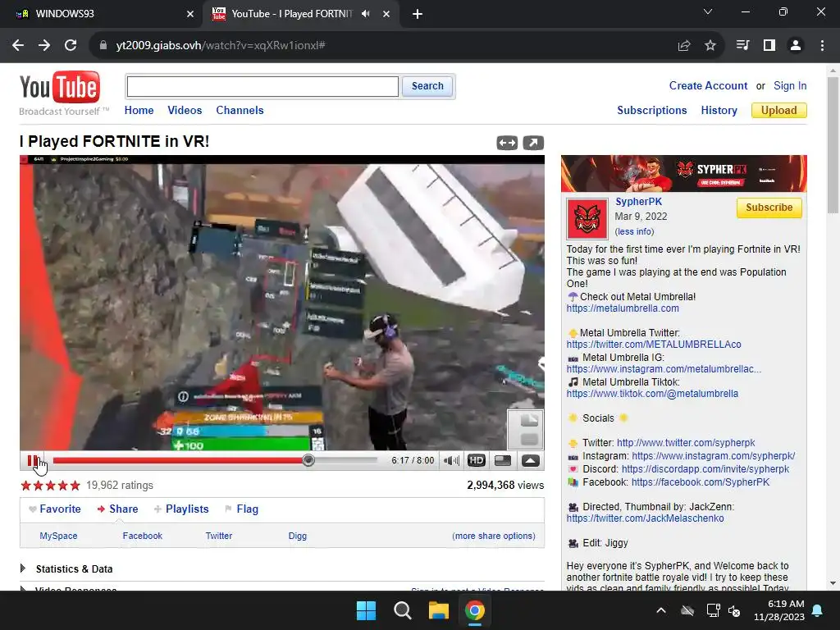This screenshot has height=630, width=840.
Task: Rate video using the star rating
Action: [50, 486]
